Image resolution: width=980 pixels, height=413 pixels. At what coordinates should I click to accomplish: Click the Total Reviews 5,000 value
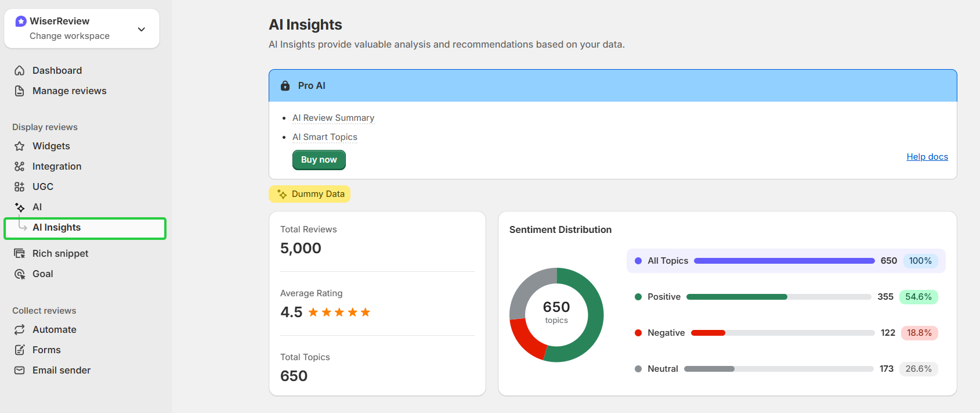(x=301, y=248)
